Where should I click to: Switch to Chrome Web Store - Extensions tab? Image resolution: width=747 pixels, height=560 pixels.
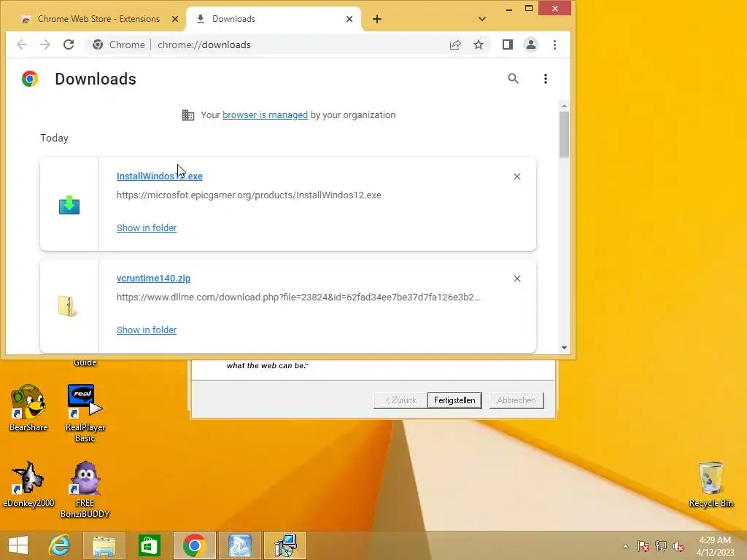(98, 19)
